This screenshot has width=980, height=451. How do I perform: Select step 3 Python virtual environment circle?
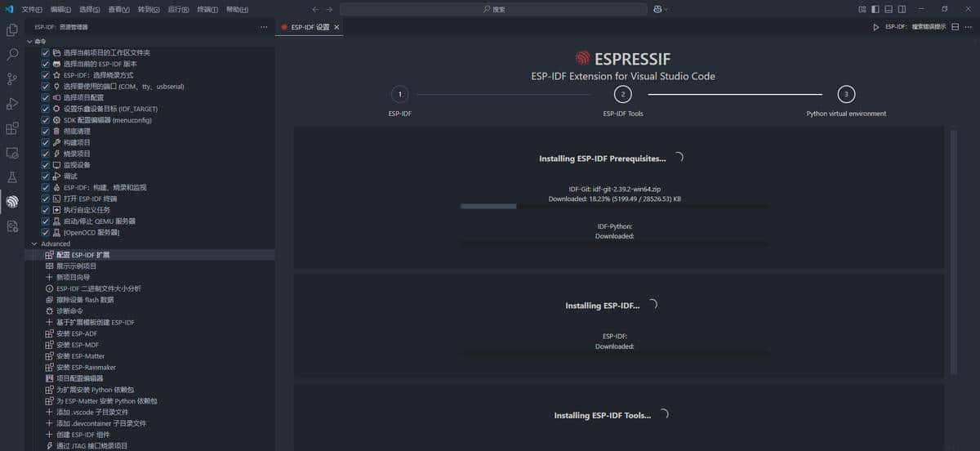(846, 94)
